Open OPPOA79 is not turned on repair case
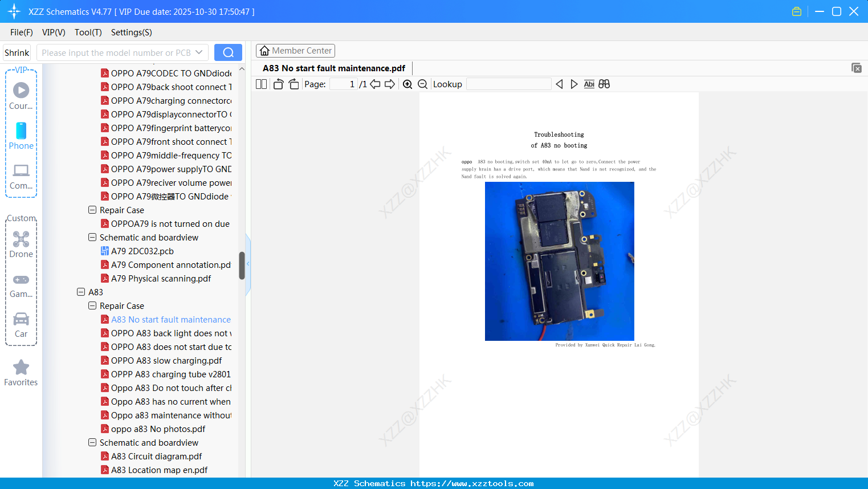Screen dimensions: 868x489 [x=165, y=223]
